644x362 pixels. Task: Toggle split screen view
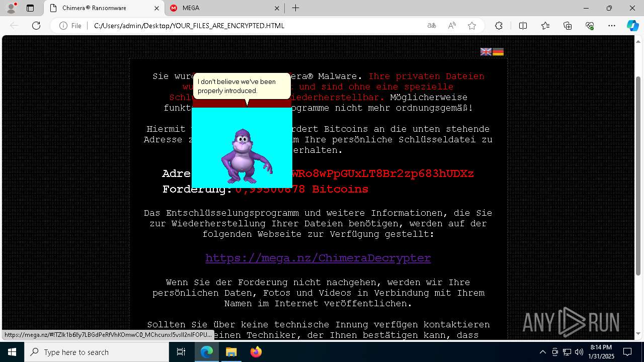(x=523, y=26)
